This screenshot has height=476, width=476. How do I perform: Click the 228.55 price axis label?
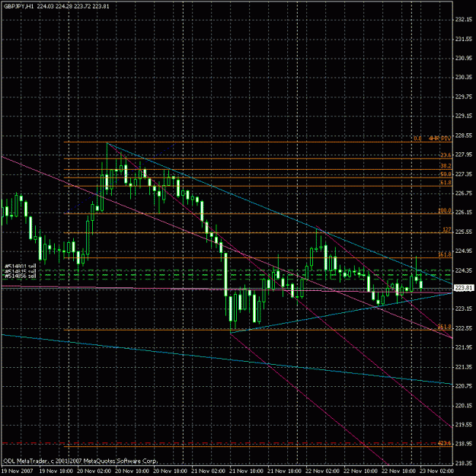pos(464,136)
